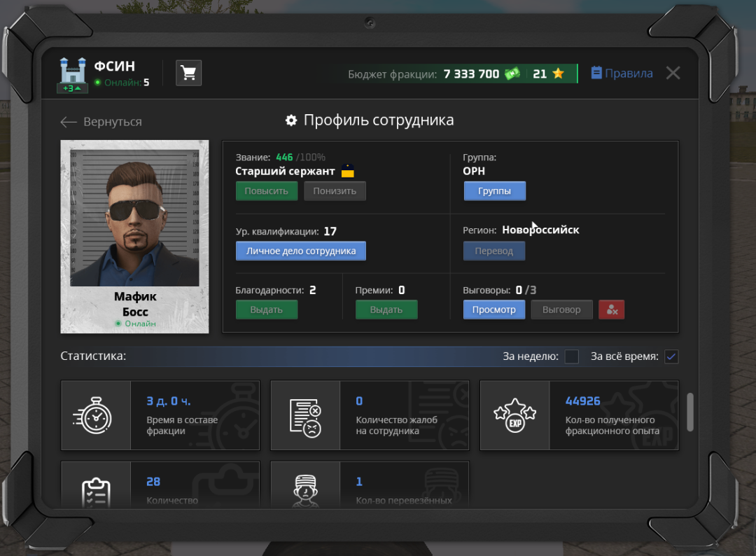The image size is (756, 556).
Task: Click the complaints document icon
Action: point(305,415)
